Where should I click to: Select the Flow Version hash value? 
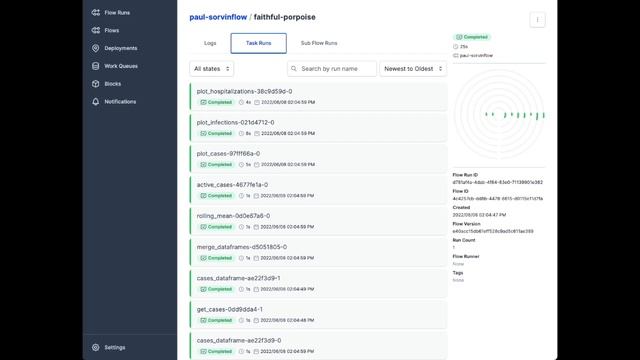[x=493, y=231]
